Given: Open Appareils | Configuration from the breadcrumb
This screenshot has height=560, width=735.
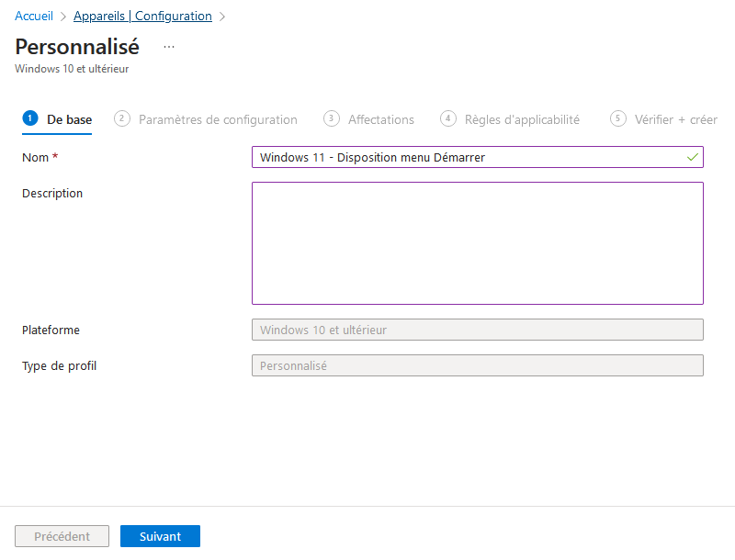Looking at the screenshot, I should click(142, 16).
